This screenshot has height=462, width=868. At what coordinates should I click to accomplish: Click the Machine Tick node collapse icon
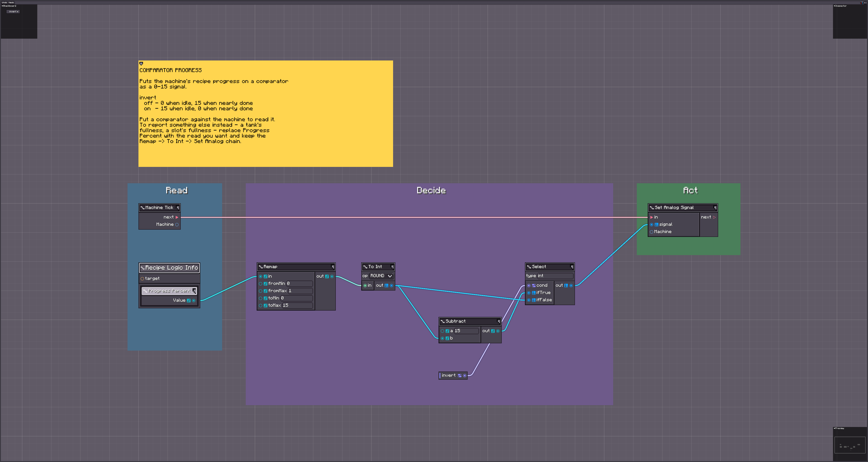[178, 208]
